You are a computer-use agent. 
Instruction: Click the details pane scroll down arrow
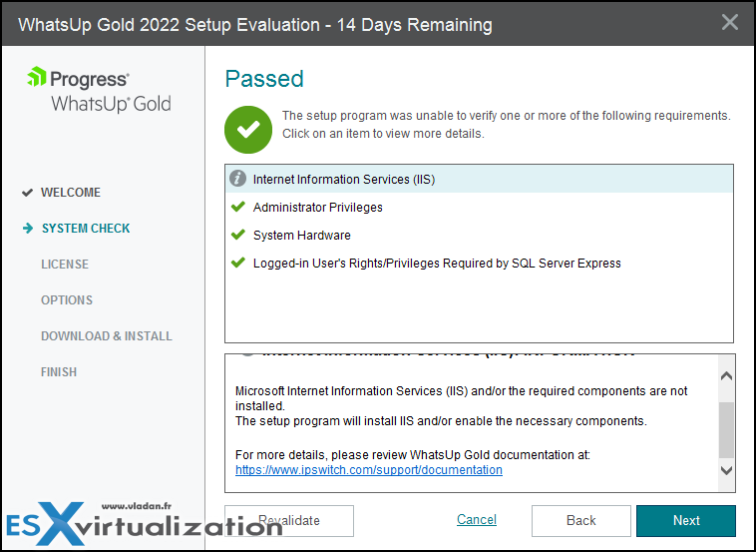[x=726, y=470]
